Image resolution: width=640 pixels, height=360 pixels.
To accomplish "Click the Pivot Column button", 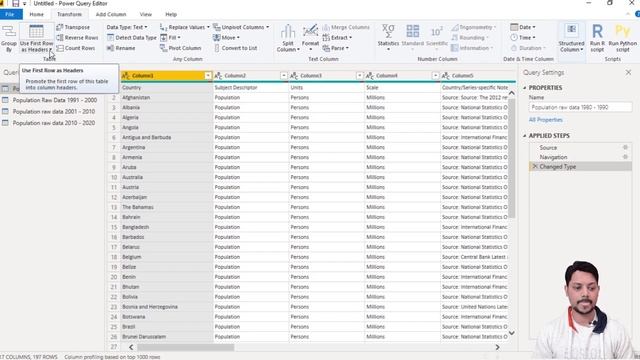I will point(180,48).
